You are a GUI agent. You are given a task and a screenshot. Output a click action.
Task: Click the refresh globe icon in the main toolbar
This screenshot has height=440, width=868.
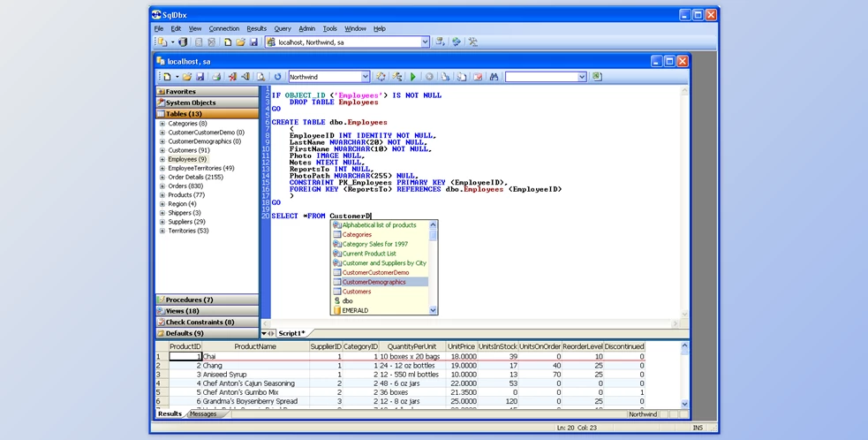[457, 42]
